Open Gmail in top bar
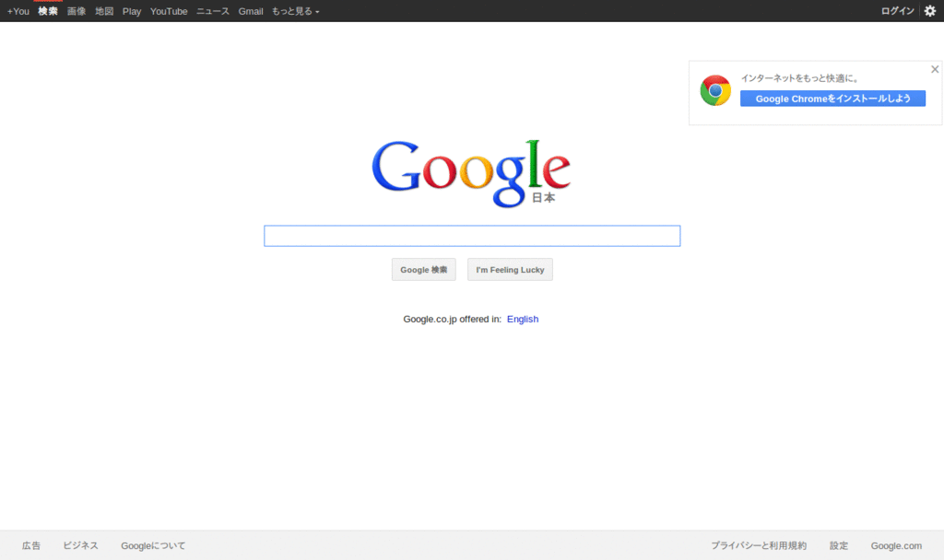The height and width of the screenshot is (560, 944). pyautogui.click(x=251, y=11)
